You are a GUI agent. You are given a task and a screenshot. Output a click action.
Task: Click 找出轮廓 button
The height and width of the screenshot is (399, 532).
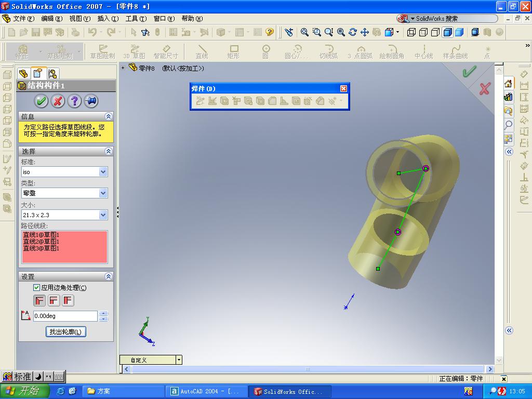66,332
